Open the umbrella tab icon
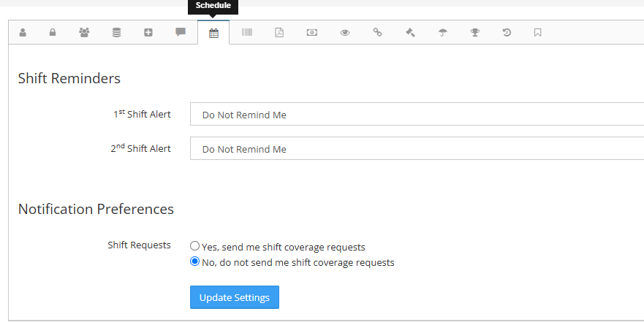The image size is (644, 325). [442, 33]
